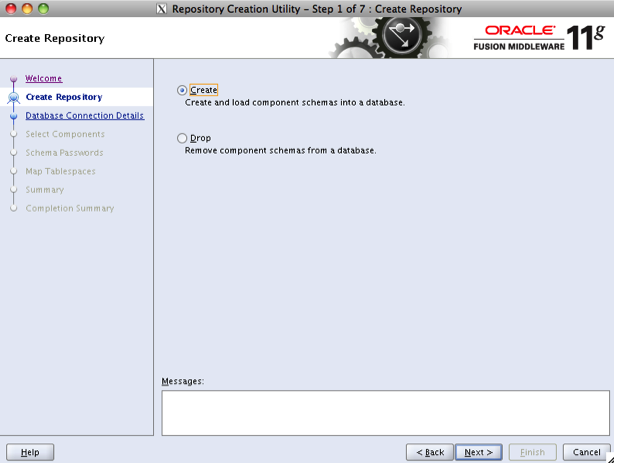Click the Next button
The image size is (618, 463).
click(478, 452)
